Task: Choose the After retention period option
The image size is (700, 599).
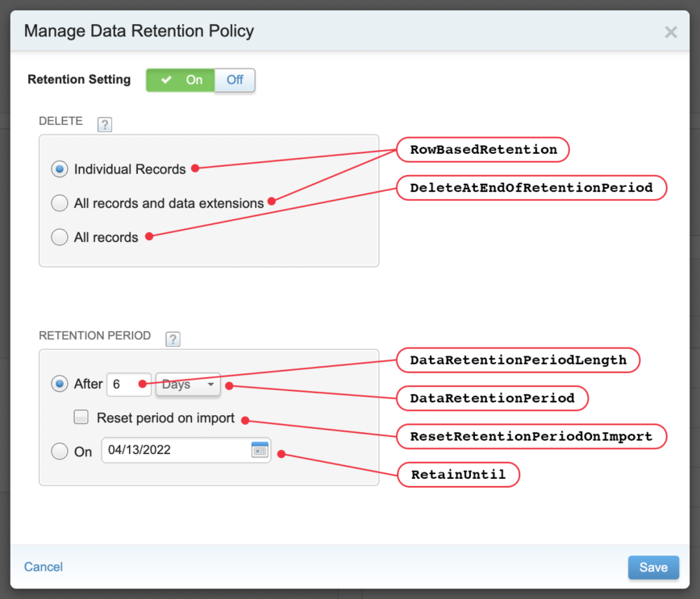Action: coord(60,384)
